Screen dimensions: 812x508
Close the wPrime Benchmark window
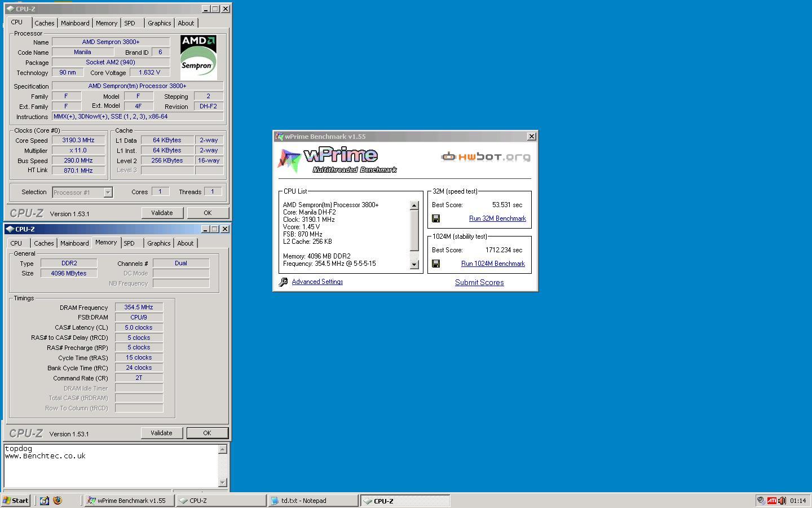(531, 137)
